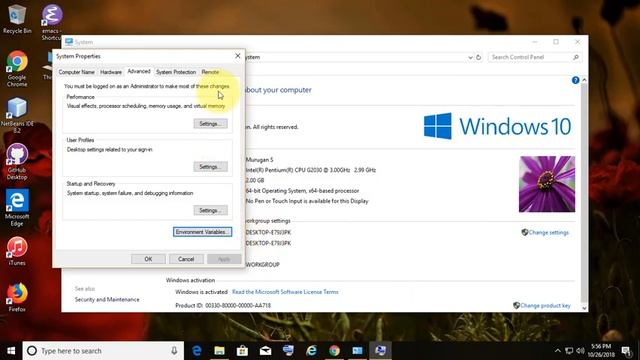Click the WORKGROUP text

point(263,264)
